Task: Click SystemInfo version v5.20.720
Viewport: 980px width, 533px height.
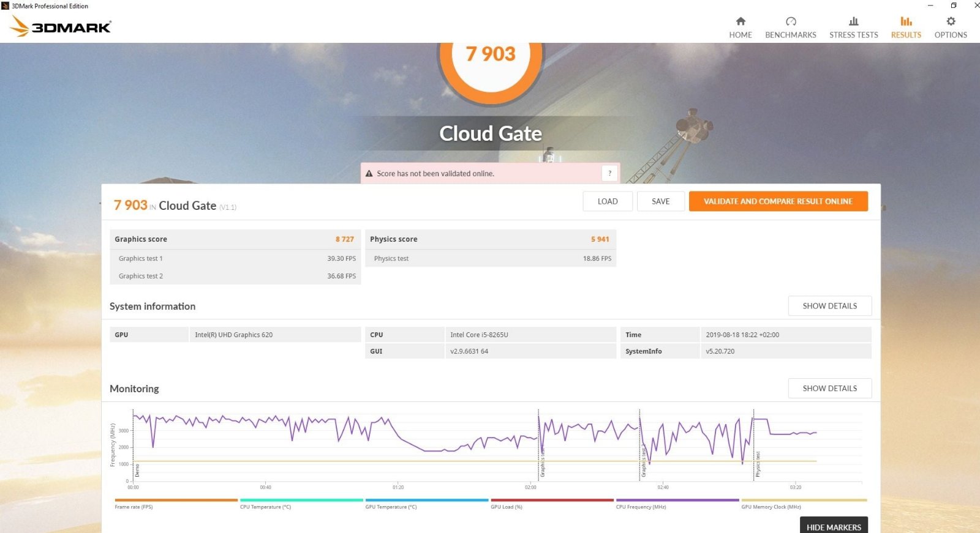Action: [x=720, y=351]
